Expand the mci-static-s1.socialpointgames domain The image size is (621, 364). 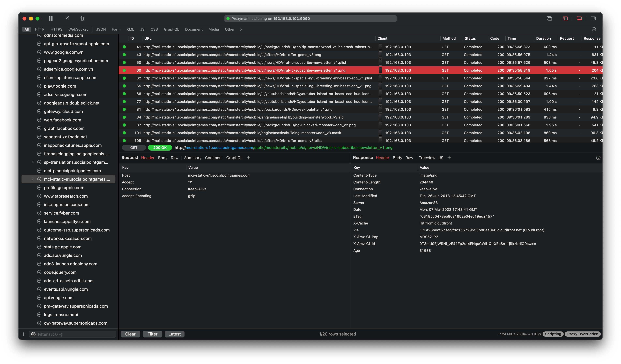pos(33,179)
